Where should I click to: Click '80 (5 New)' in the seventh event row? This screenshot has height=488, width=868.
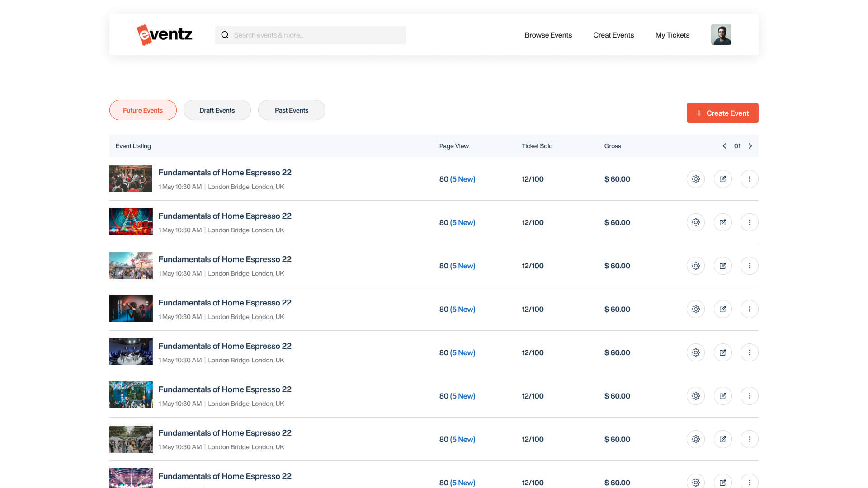457,439
